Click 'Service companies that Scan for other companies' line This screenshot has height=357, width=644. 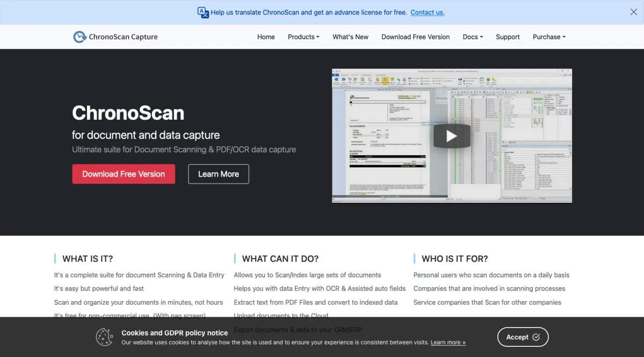point(487,302)
